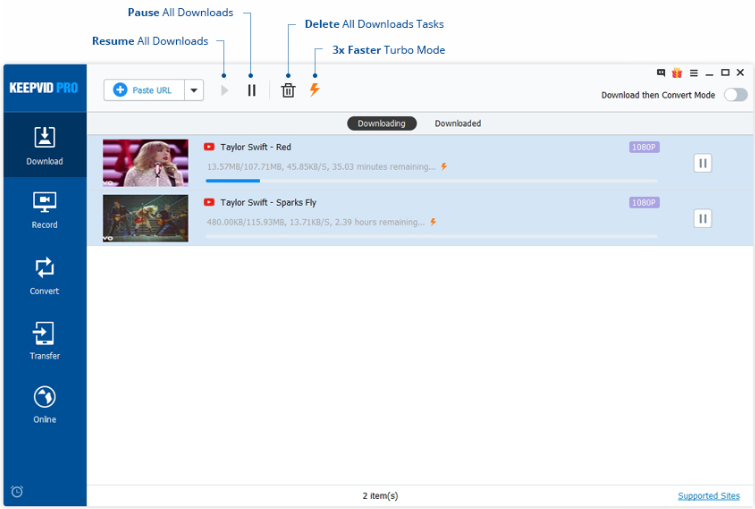Click the title text Taylor Swift - Red
This screenshot has width=755, height=509.
(x=256, y=147)
